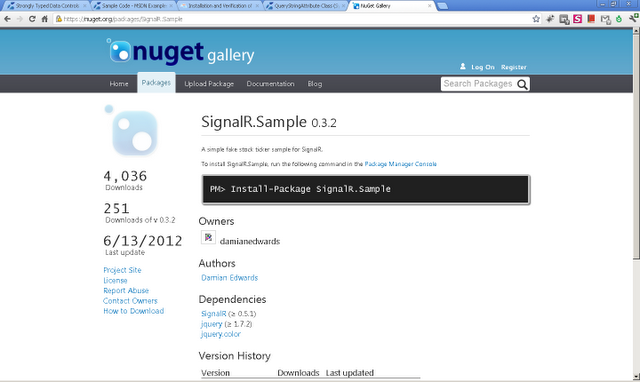The height and width of the screenshot is (382, 640).
Task: Open the How to Download link
Action: coord(133,311)
